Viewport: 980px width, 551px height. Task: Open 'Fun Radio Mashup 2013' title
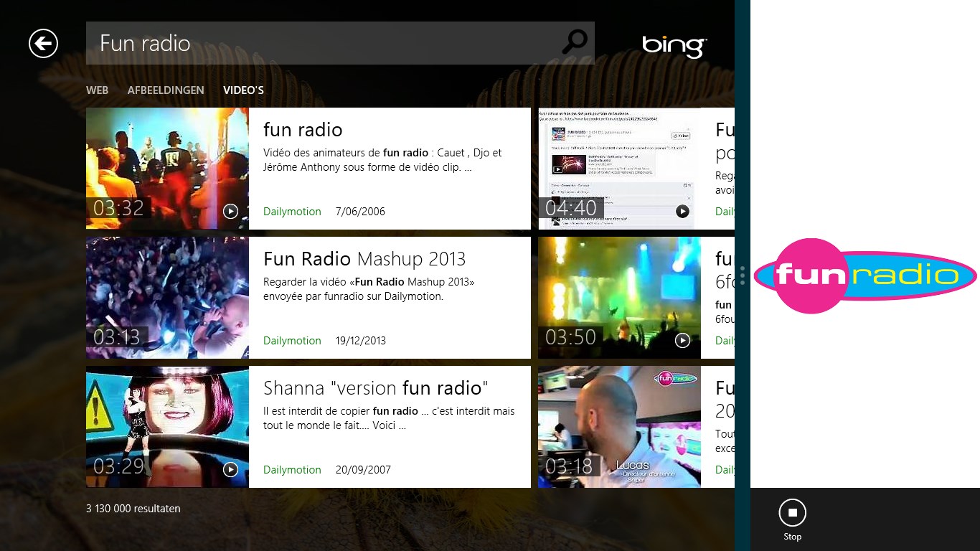(x=364, y=259)
